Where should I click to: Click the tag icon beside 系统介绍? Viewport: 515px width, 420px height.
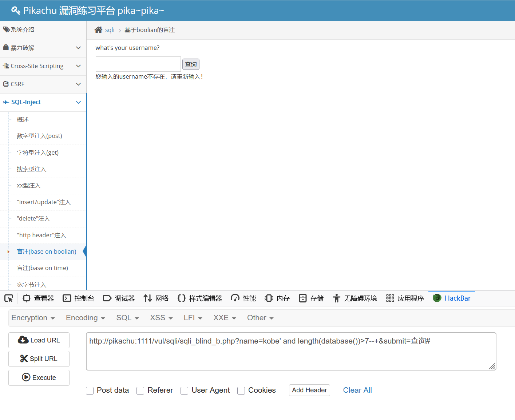click(x=7, y=29)
